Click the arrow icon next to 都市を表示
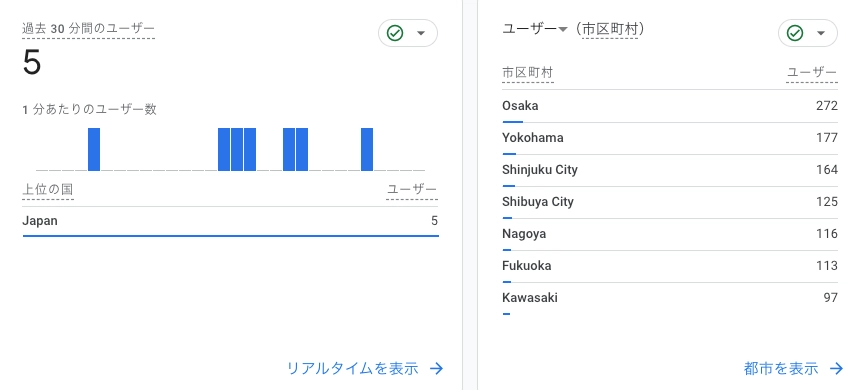The height and width of the screenshot is (390, 860). tap(836, 369)
